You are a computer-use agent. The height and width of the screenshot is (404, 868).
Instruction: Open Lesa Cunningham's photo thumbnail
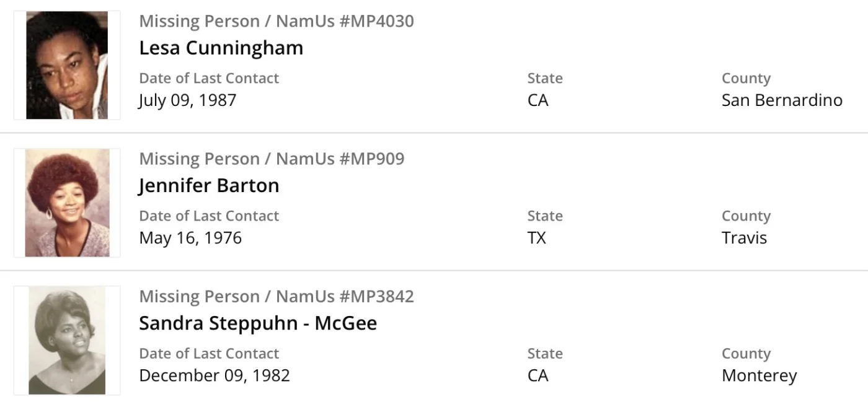click(x=67, y=65)
